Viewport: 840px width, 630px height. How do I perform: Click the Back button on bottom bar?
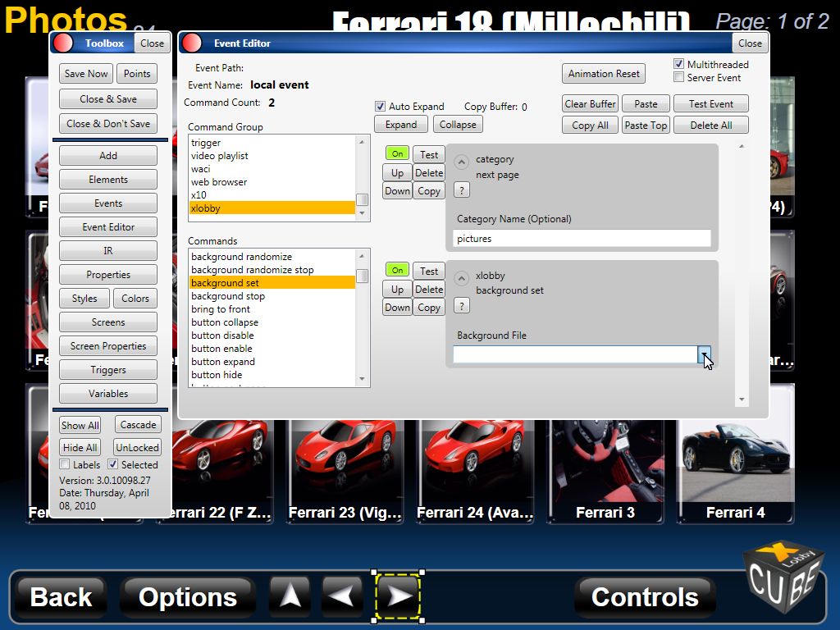click(61, 597)
